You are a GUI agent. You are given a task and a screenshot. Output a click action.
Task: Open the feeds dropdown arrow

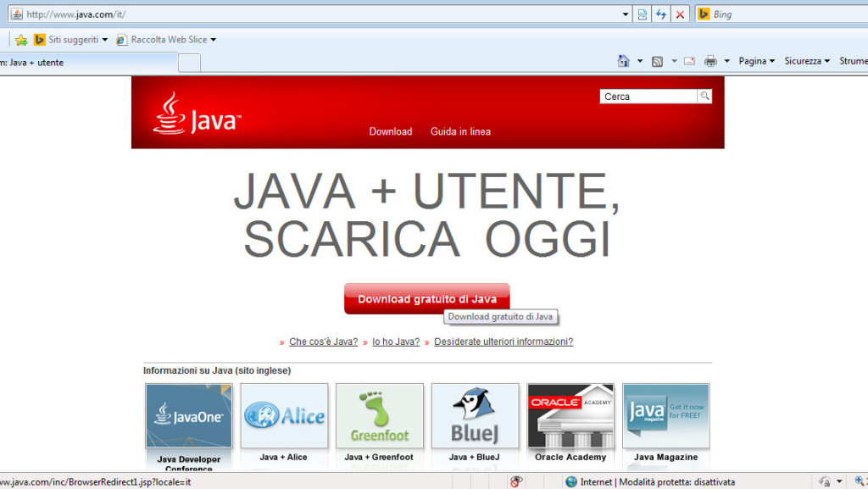click(x=674, y=61)
